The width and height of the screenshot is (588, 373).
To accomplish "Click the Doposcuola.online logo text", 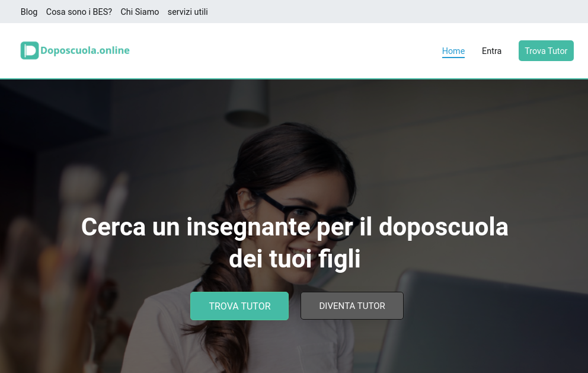I will point(85,50).
